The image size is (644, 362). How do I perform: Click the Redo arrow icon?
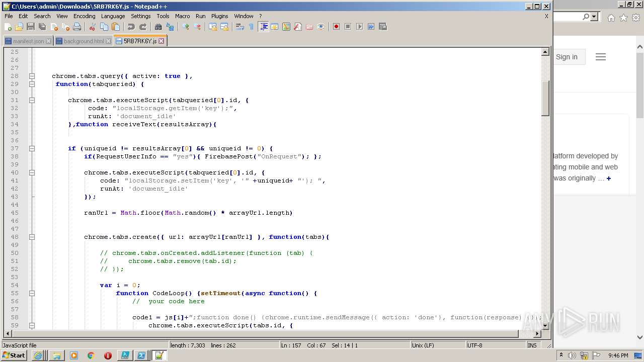pyautogui.click(x=143, y=27)
